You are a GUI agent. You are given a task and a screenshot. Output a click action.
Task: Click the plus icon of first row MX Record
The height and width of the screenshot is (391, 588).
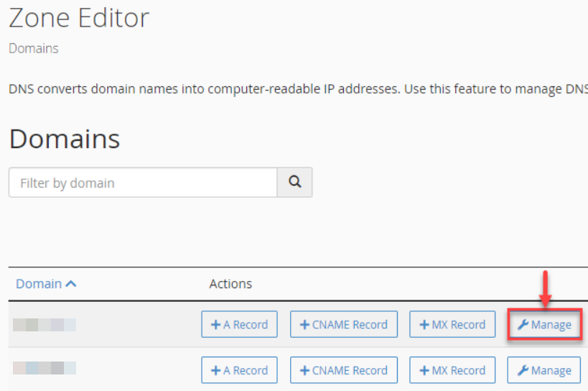424,325
